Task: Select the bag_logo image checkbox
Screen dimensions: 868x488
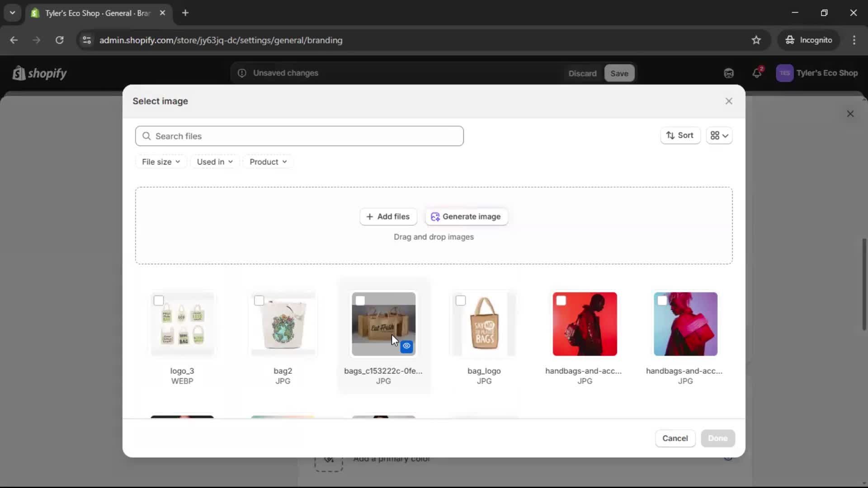Action: [461, 300]
